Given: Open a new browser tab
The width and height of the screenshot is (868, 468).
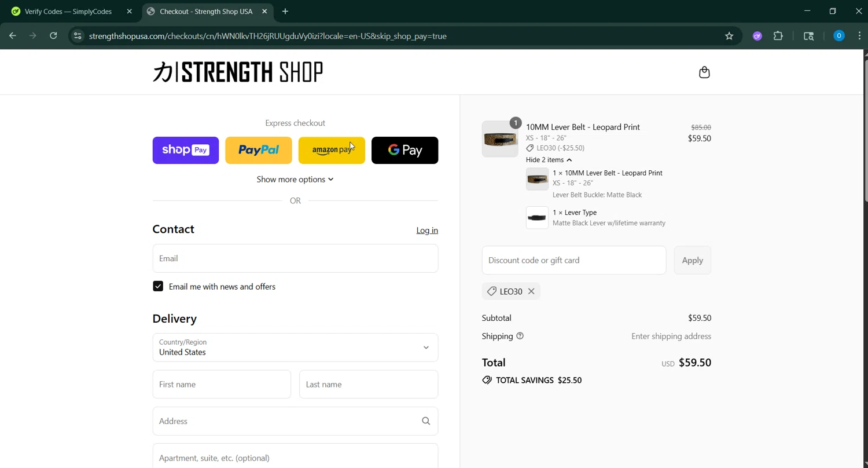Looking at the screenshot, I should 285,11.
